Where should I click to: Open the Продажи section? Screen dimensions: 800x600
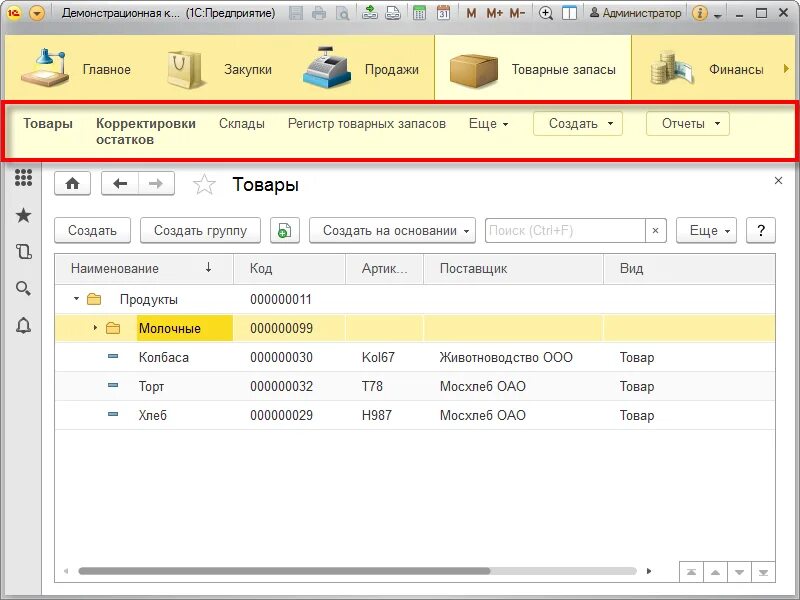coord(361,68)
